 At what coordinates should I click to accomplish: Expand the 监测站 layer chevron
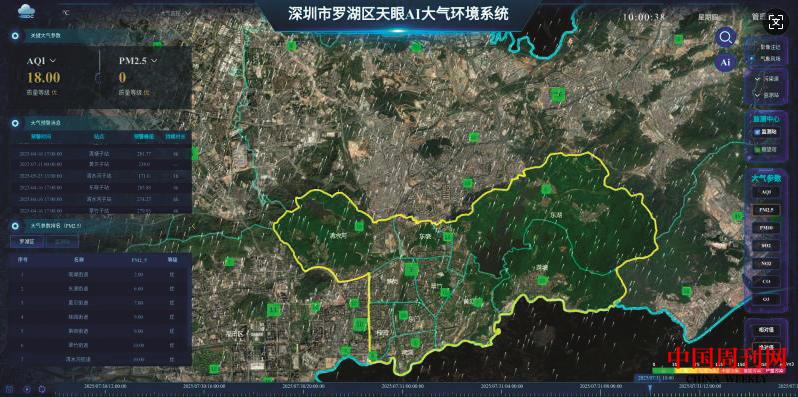(757, 95)
